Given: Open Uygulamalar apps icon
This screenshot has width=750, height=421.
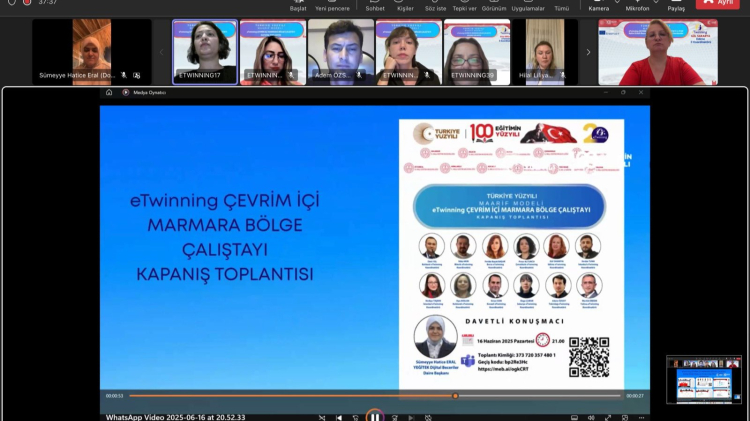Looking at the screenshot, I should coord(527,6).
